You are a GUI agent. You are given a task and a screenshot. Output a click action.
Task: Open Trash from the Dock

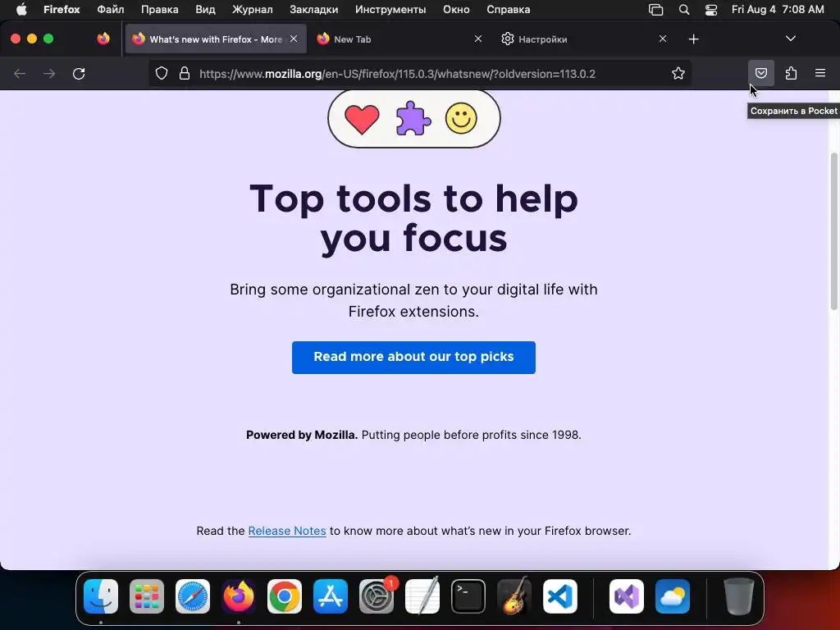(739, 596)
